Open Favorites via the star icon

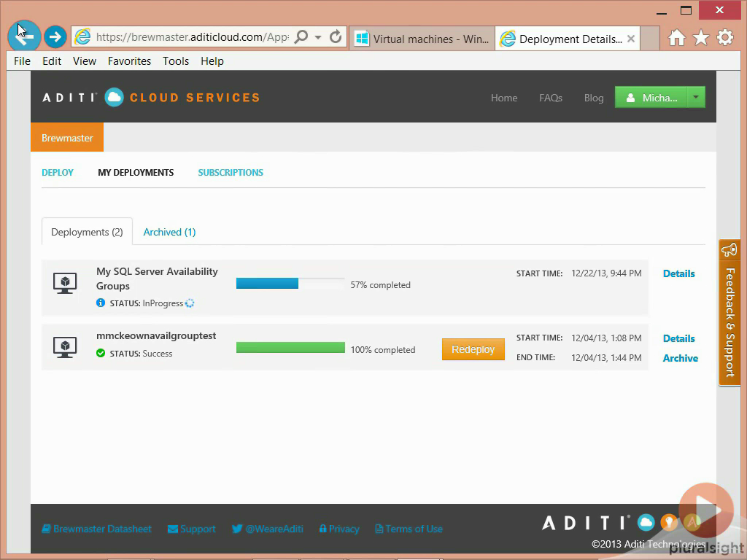[x=701, y=38]
